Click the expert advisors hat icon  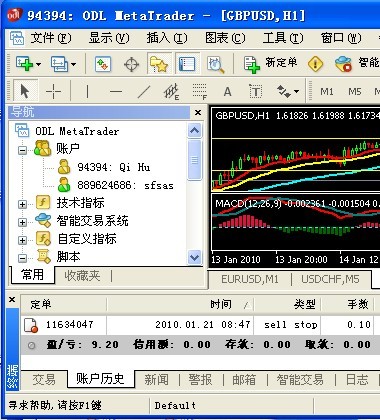[x=343, y=64]
